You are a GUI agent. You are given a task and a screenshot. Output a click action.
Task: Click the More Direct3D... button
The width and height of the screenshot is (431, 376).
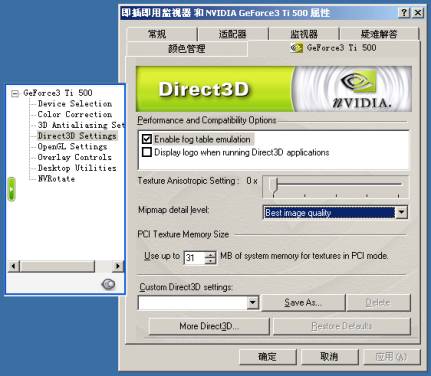(209, 326)
